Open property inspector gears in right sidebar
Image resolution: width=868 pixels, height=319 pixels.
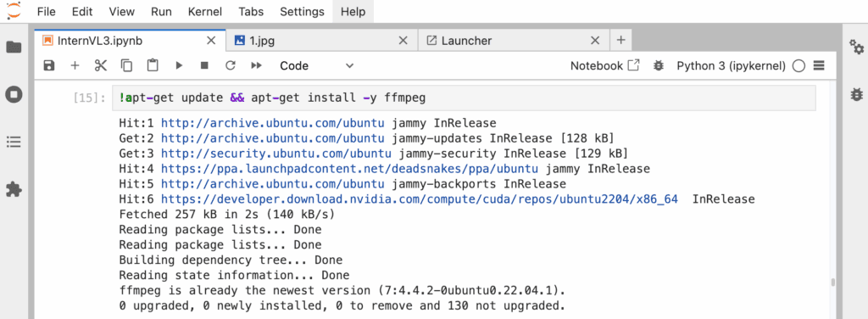coord(856,48)
